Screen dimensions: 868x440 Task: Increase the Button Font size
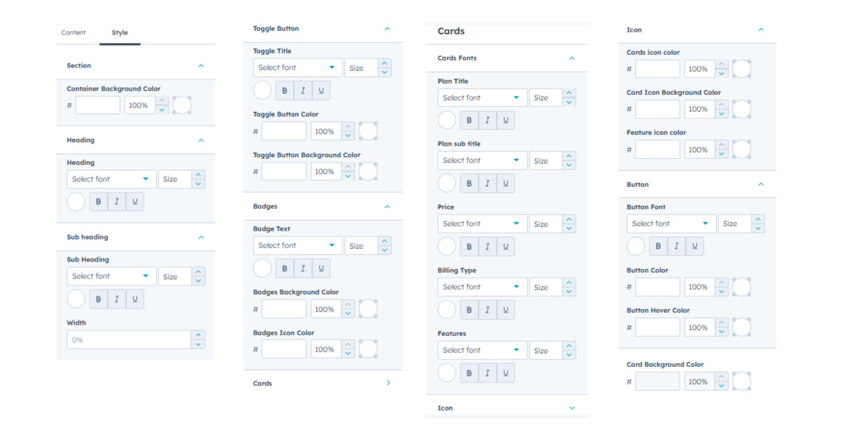point(758,219)
